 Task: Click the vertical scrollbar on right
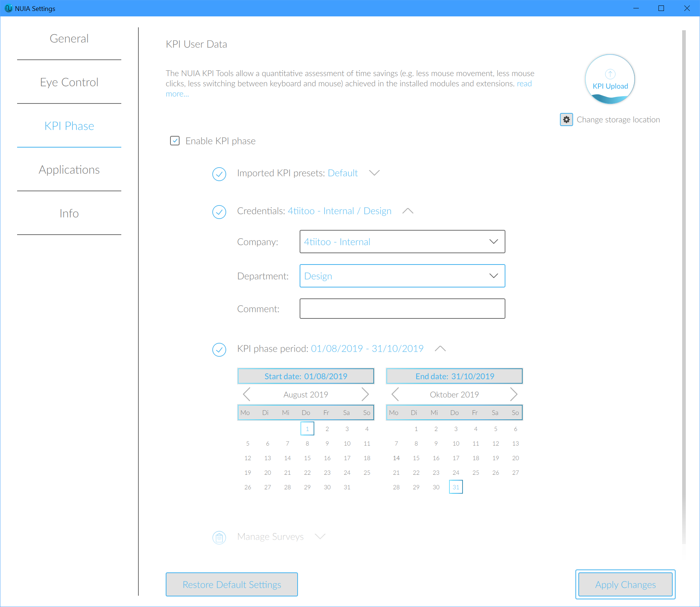684,288
